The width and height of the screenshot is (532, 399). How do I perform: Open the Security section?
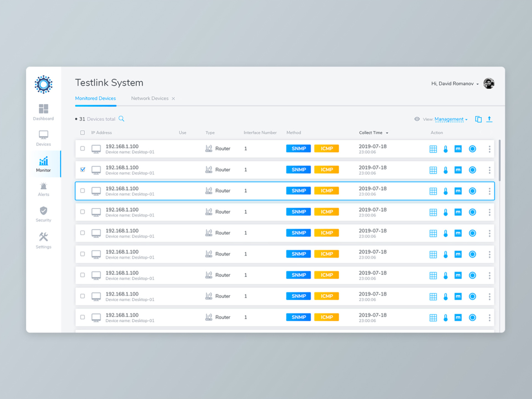coord(43,214)
